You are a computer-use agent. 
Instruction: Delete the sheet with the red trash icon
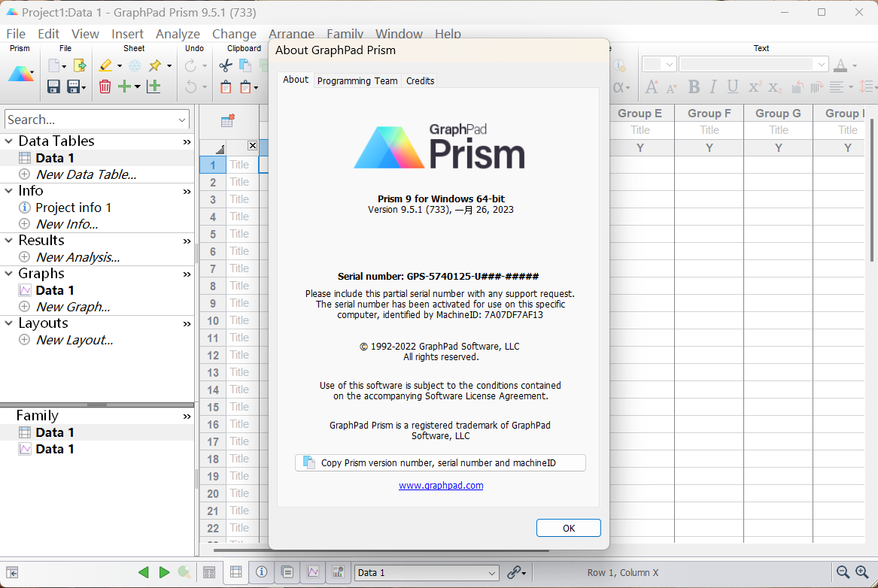[105, 86]
